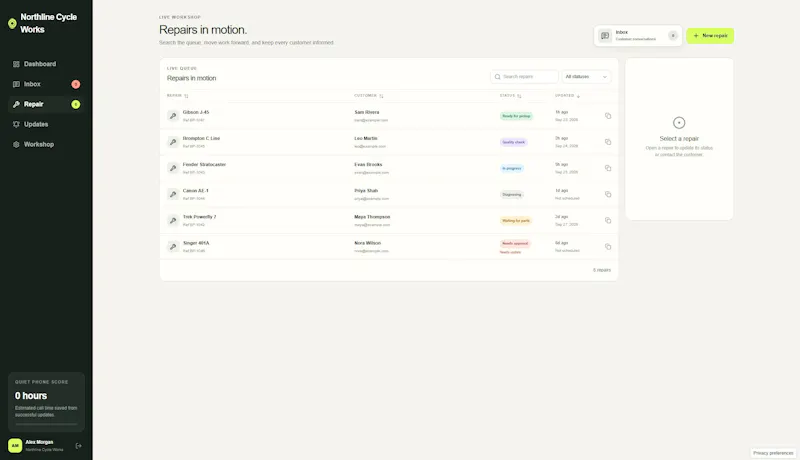
Task: Select Repair in the sidebar
Action: pos(46,104)
